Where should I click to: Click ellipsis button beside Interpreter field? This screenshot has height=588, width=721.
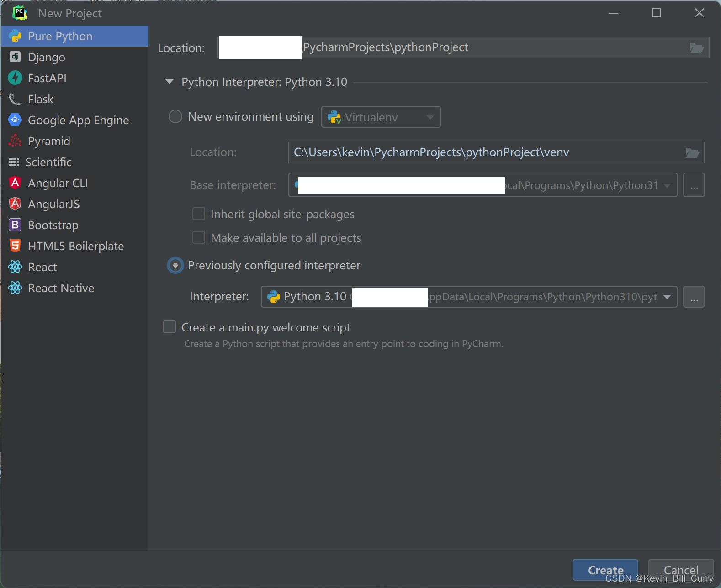pyautogui.click(x=694, y=297)
